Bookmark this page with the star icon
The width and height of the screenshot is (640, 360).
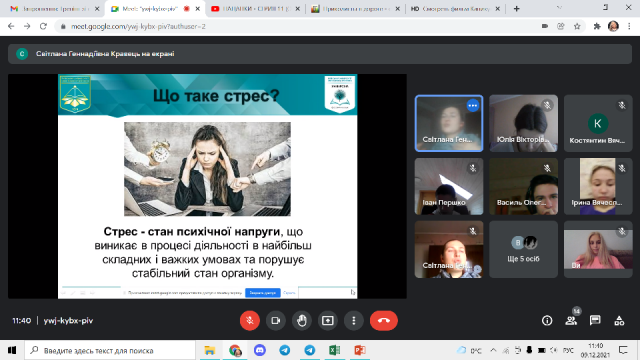[577, 27]
